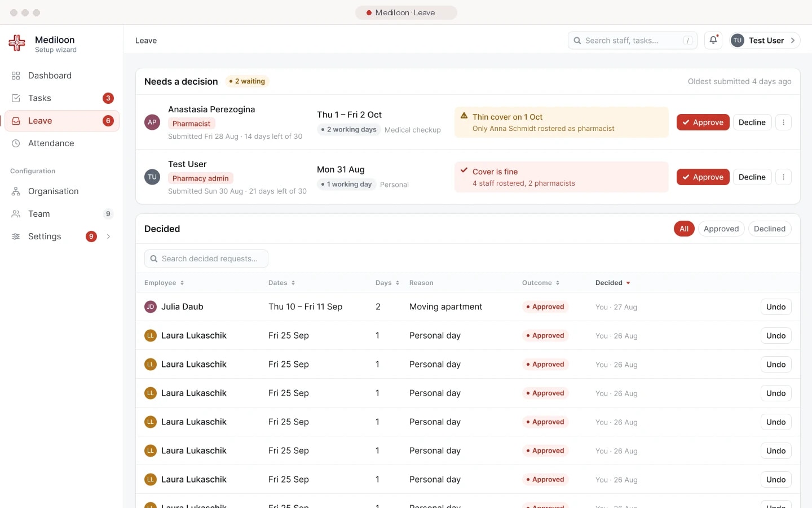Decline Test User's leave request
The width and height of the screenshot is (812, 508).
[752, 177]
